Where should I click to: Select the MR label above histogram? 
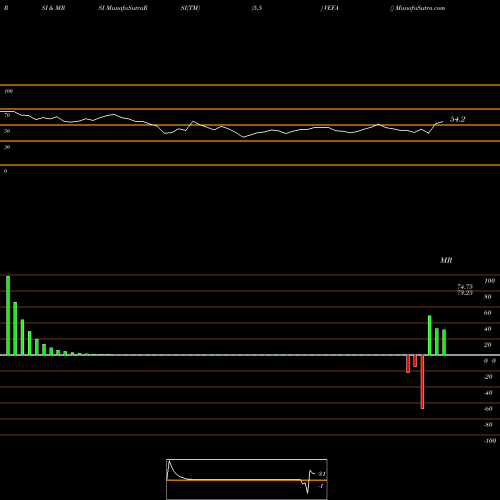(x=446, y=260)
